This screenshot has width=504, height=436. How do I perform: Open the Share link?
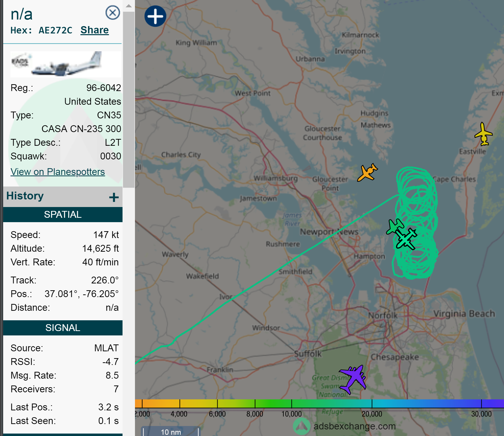[x=94, y=30]
